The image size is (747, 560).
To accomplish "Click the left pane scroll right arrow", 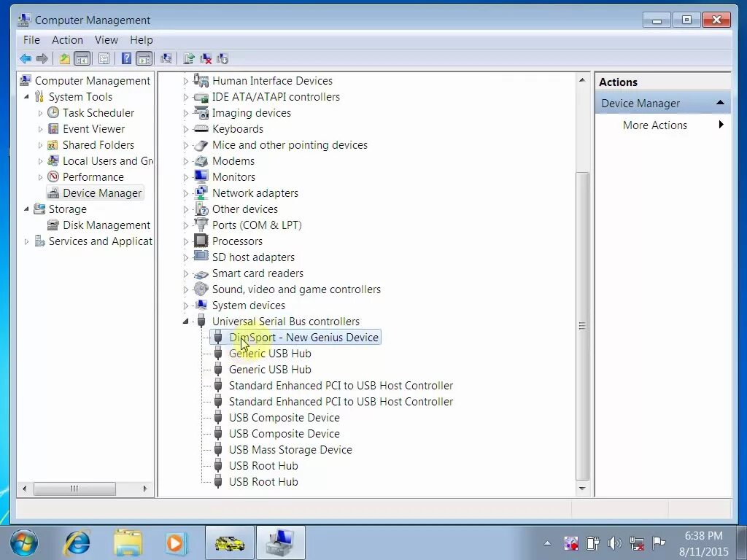I will click(145, 489).
